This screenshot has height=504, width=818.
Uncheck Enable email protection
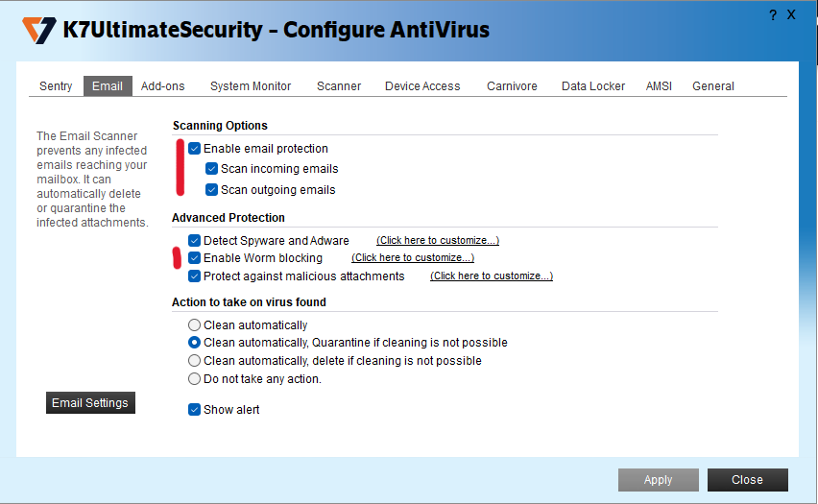tap(195, 149)
